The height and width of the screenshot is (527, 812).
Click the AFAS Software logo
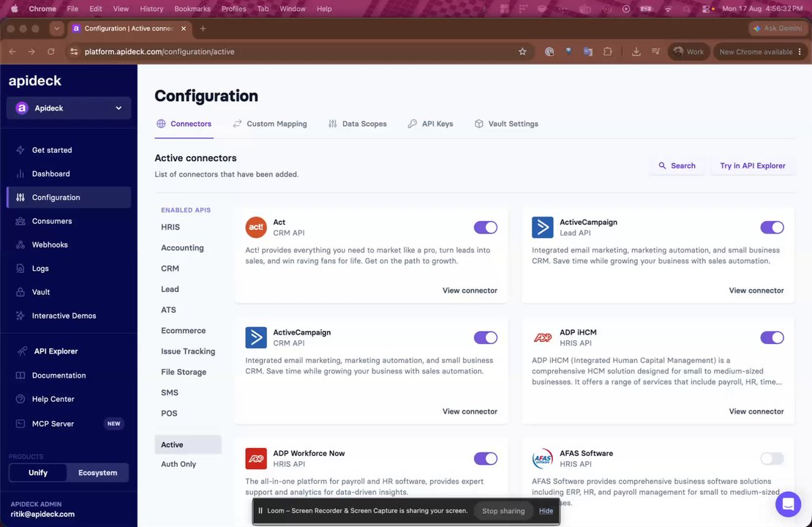542,459
